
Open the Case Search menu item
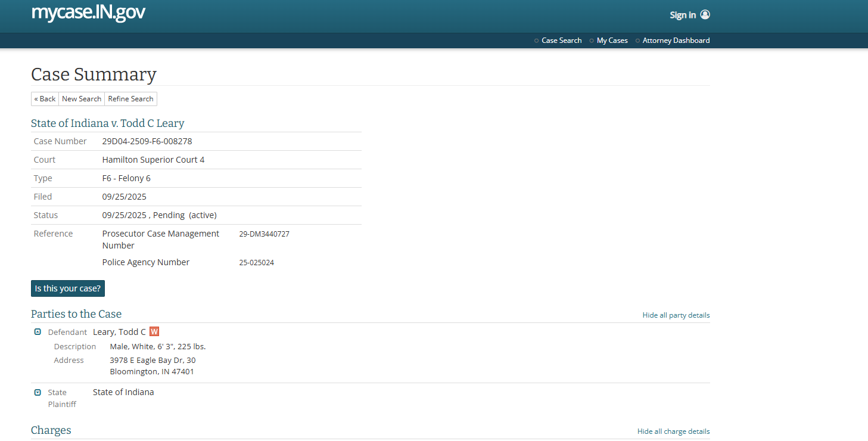[x=561, y=41]
